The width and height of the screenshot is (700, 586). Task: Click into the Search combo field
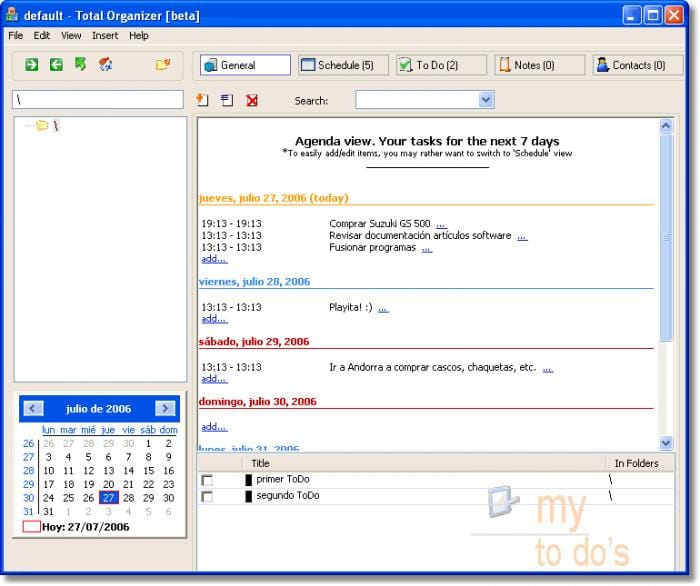(417, 100)
